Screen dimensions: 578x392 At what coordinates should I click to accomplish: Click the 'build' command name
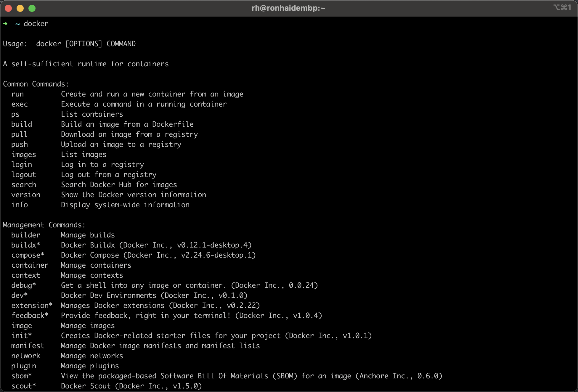click(22, 124)
